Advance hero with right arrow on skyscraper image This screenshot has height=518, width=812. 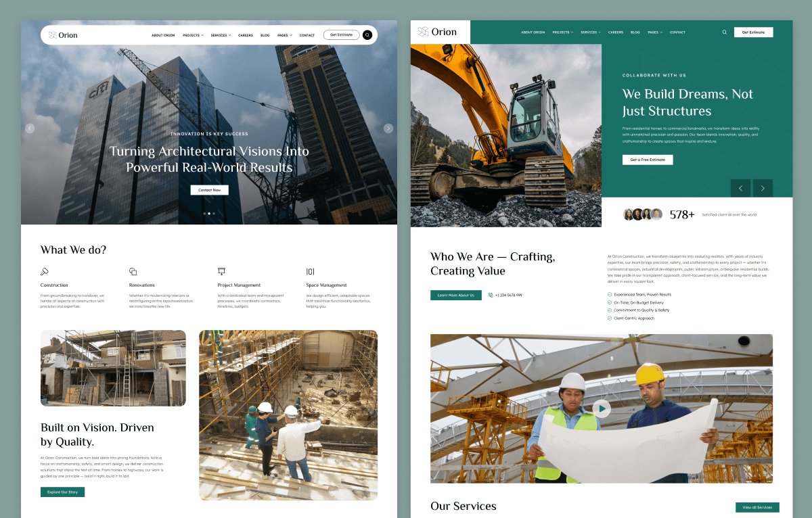pyautogui.click(x=388, y=128)
